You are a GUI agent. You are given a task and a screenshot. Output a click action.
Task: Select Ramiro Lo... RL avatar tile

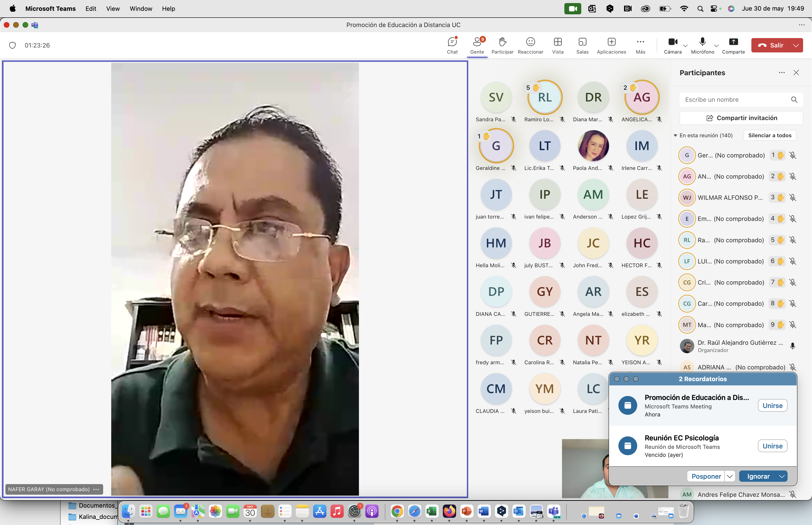545,97
